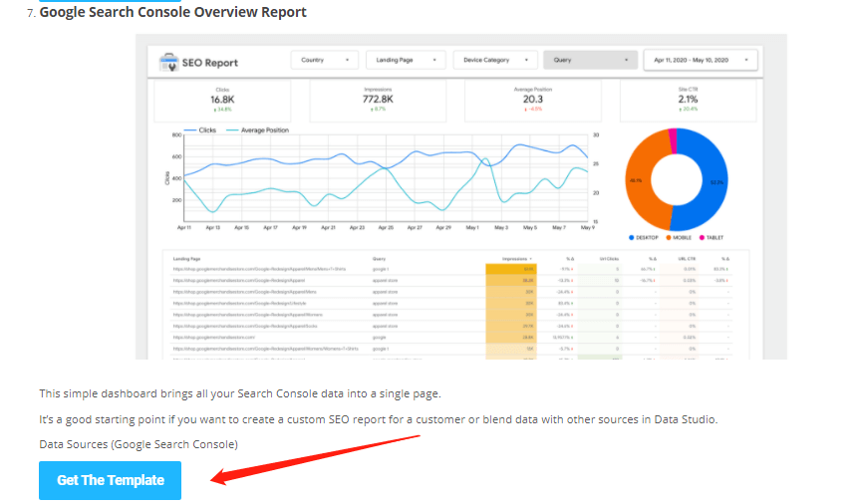Click the Url Clicks column header
Viewport: 855px width, 504px height.
(609, 259)
